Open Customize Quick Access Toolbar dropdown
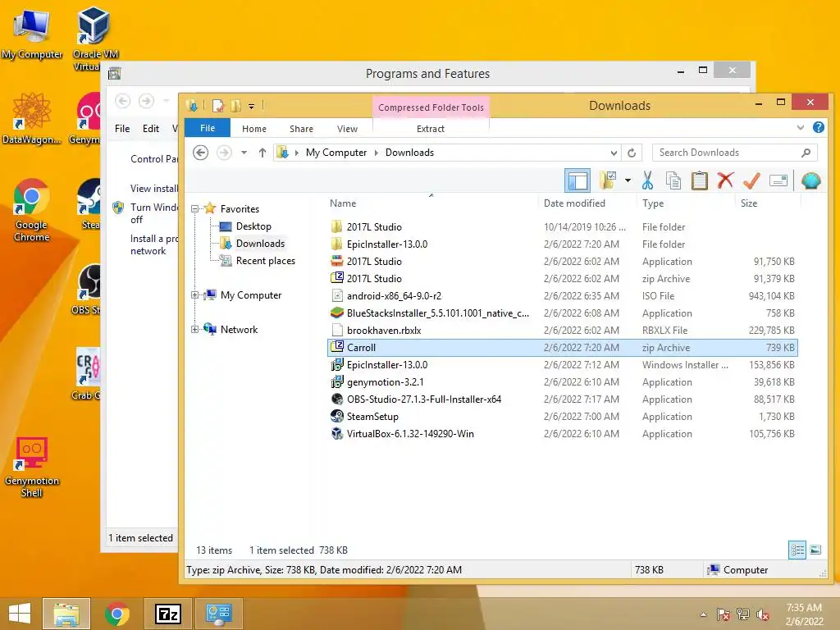This screenshot has width=840, height=630. [251, 106]
